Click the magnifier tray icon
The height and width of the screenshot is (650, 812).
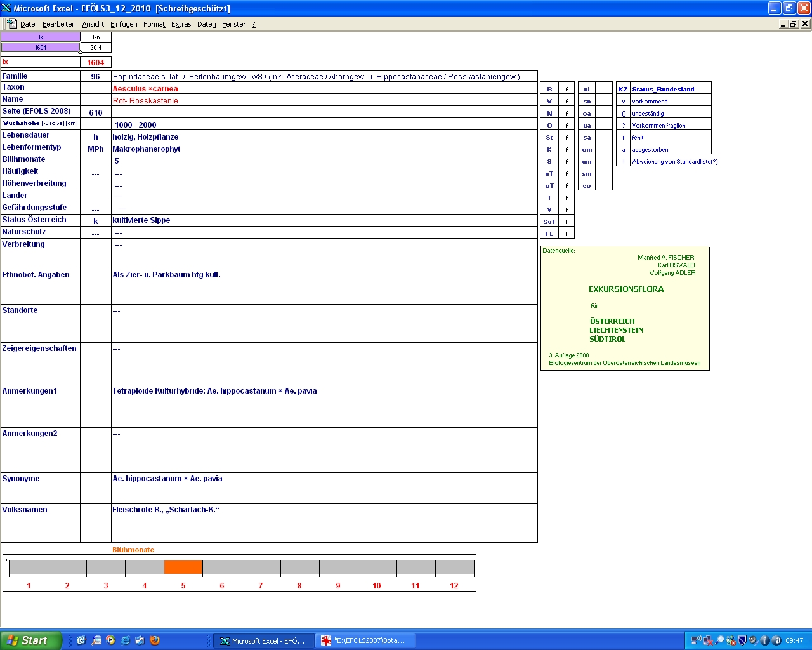coord(719,640)
